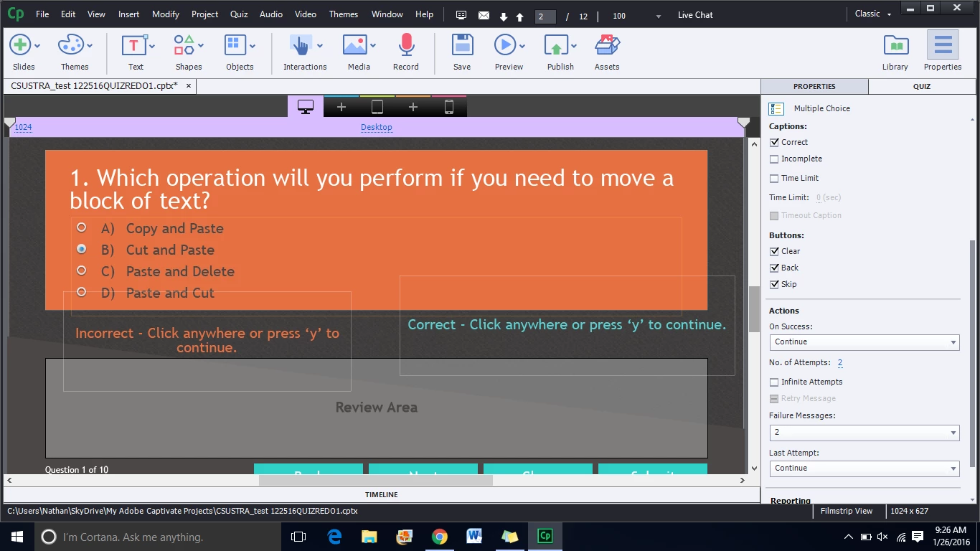Select the mobile phone breakpoint icon
980x551 pixels.
(x=449, y=107)
